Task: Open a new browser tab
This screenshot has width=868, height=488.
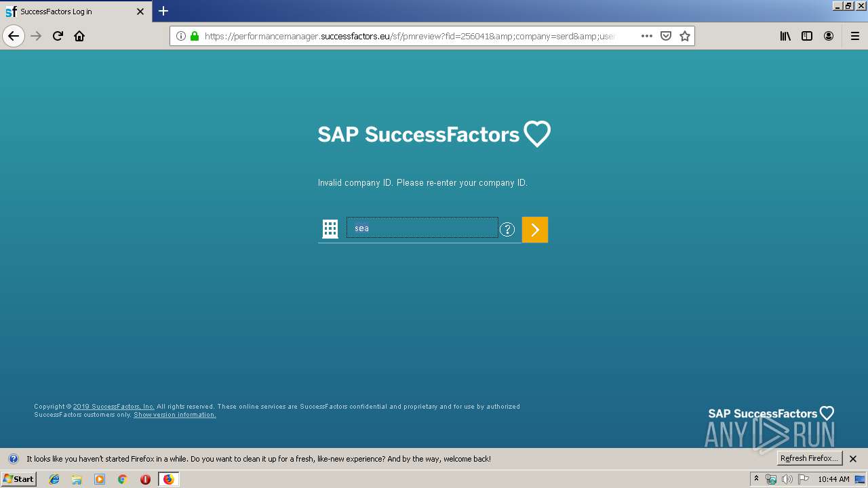Action: click(163, 11)
